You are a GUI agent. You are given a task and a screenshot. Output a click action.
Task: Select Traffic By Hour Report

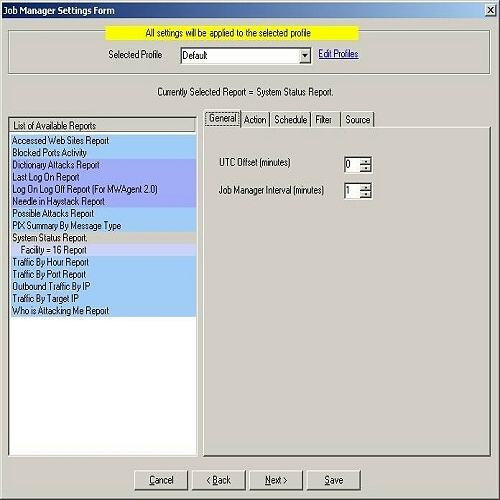[x=103, y=262]
